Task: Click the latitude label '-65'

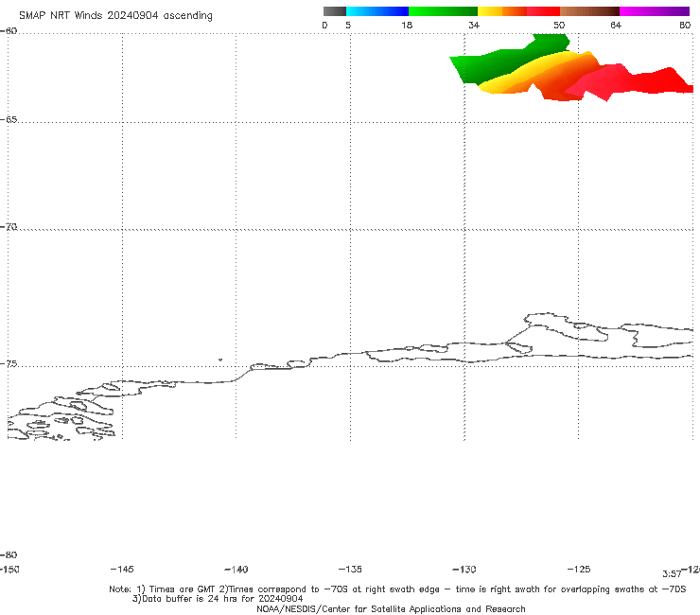Action: [9, 119]
